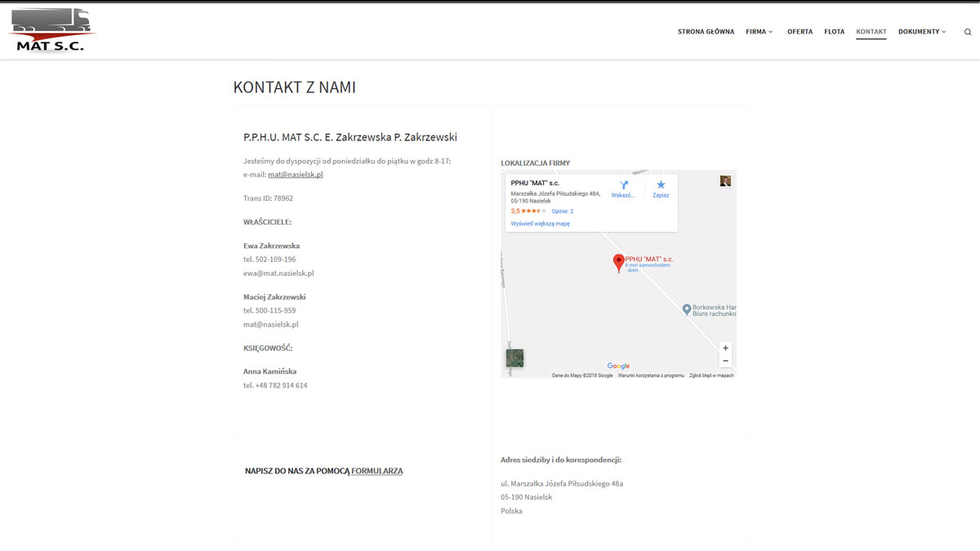The height and width of the screenshot is (551, 980).
Task: Go to Strona Główna page
Action: click(x=706, y=32)
